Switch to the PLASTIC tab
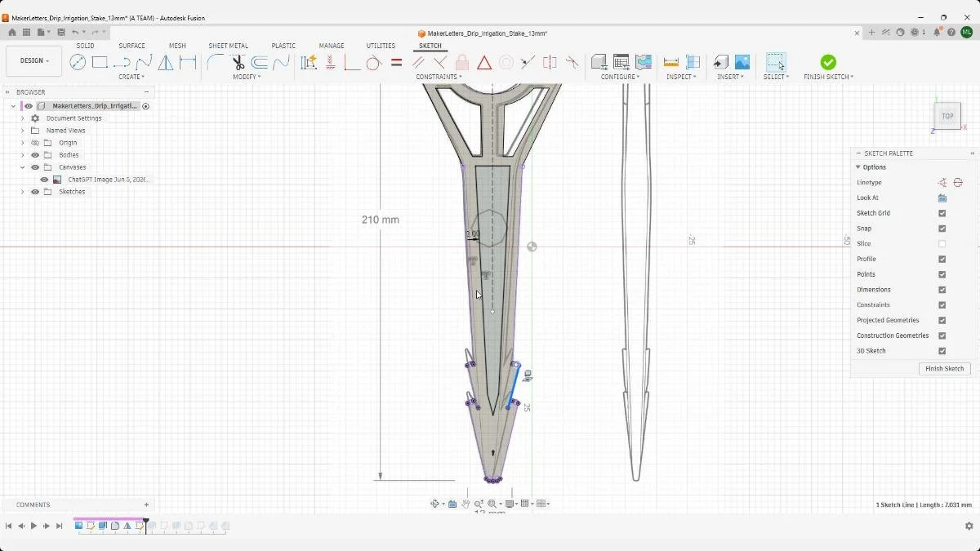The height and width of the screenshot is (551, 980). (x=283, y=46)
